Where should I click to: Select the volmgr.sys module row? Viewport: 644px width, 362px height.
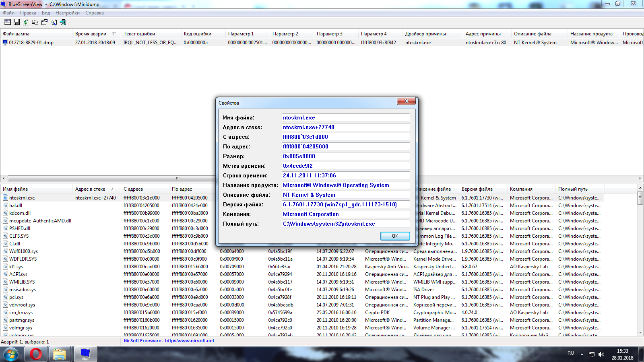[302, 328]
